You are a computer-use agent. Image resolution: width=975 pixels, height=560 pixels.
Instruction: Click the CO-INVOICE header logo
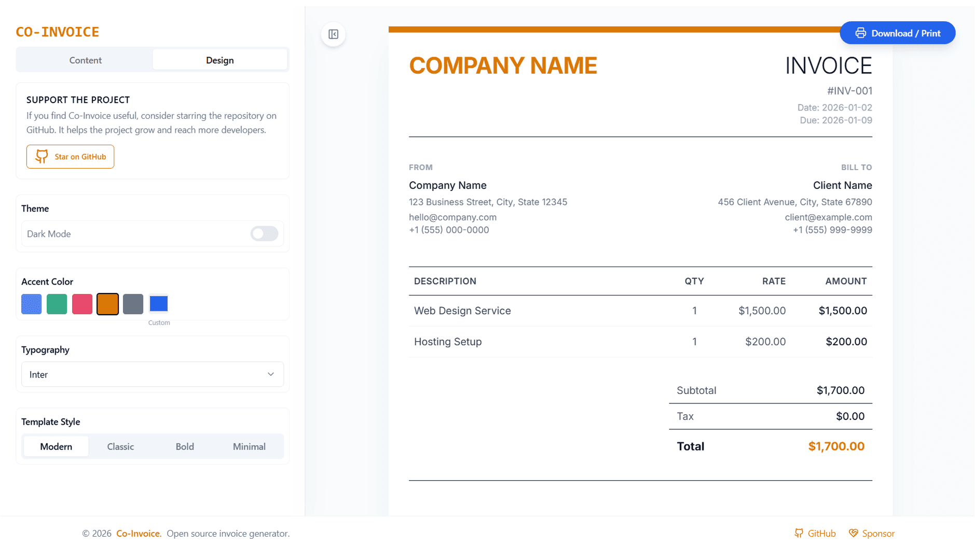pos(57,32)
